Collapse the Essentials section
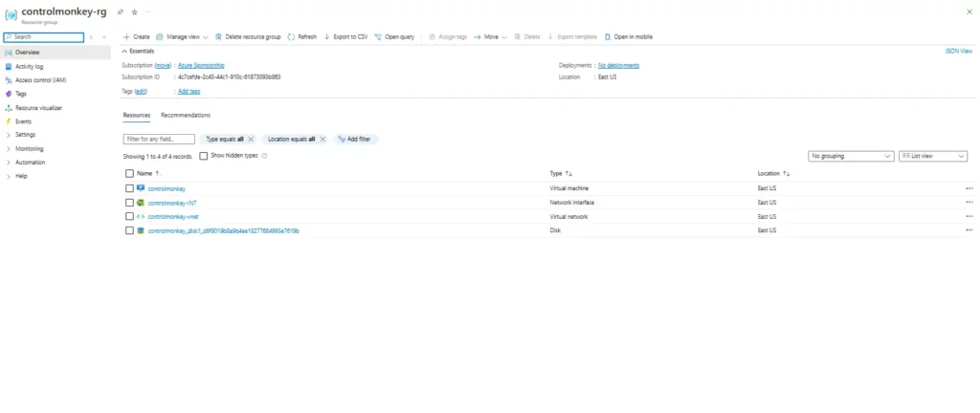Screen dimensions: 980x413 [138, 52]
